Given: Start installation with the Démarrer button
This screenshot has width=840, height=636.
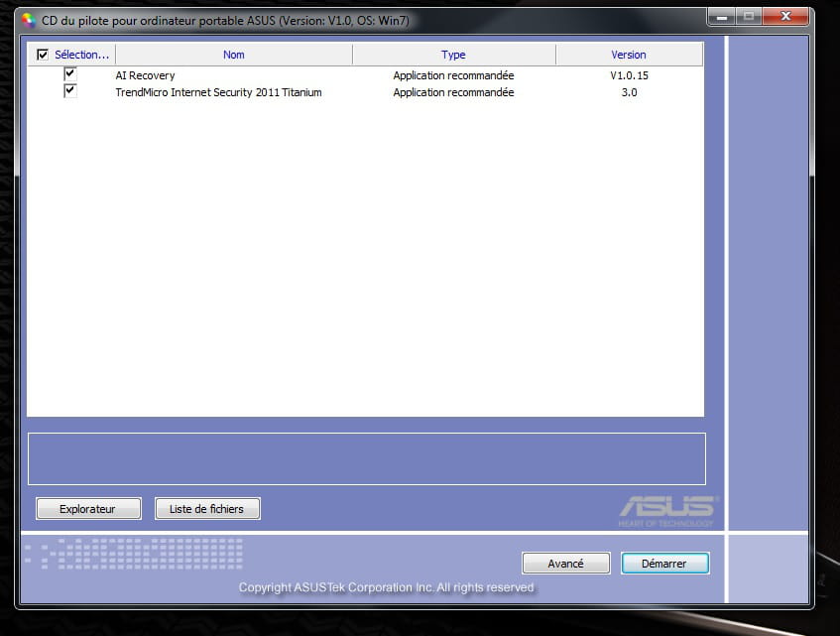Looking at the screenshot, I should 664,564.
